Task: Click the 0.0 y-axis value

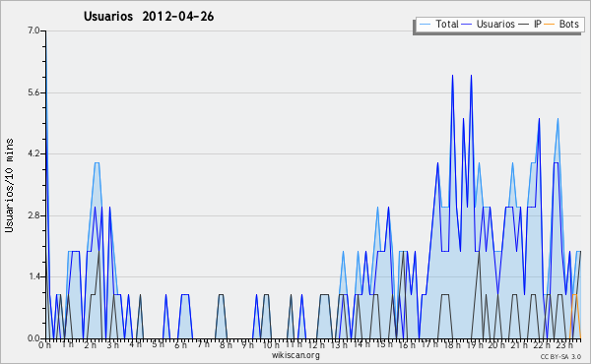Action: click(33, 338)
